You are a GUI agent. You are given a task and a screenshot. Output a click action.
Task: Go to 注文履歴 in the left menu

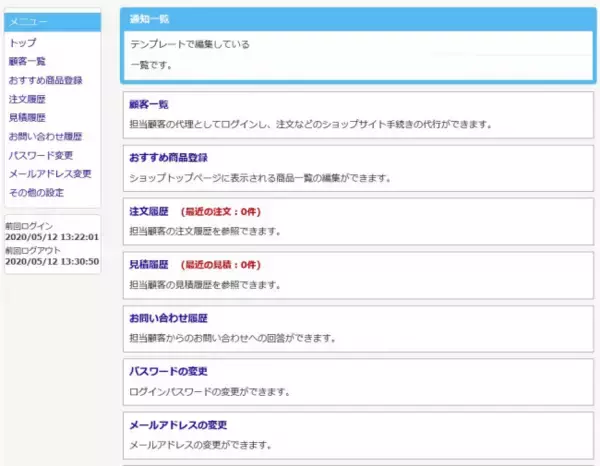[x=27, y=99]
